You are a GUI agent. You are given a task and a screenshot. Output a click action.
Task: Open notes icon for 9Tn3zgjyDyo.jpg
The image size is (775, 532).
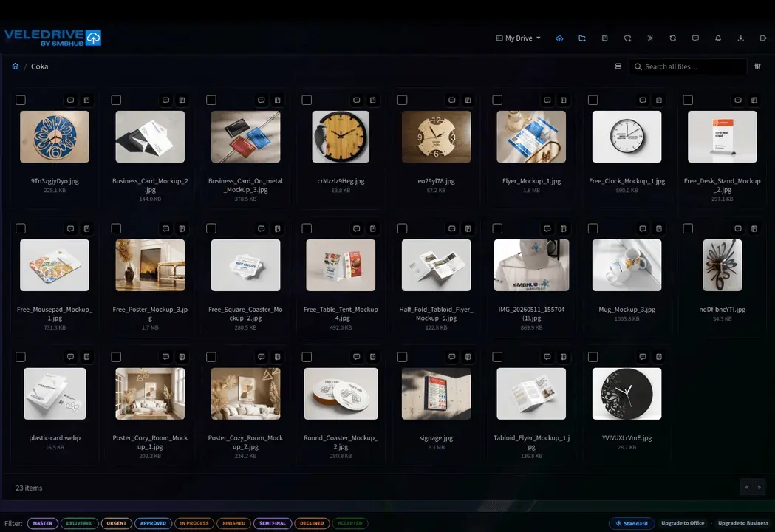coord(86,100)
